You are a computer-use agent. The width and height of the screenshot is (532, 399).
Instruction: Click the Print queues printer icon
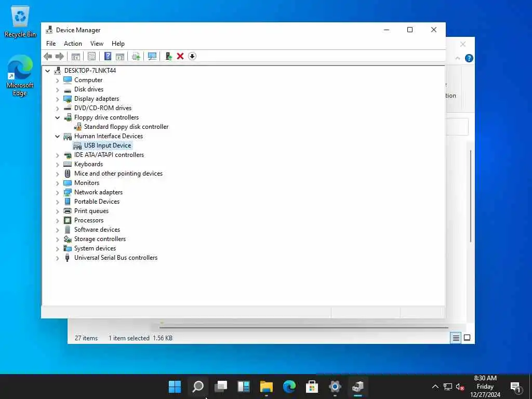tap(68, 211)
